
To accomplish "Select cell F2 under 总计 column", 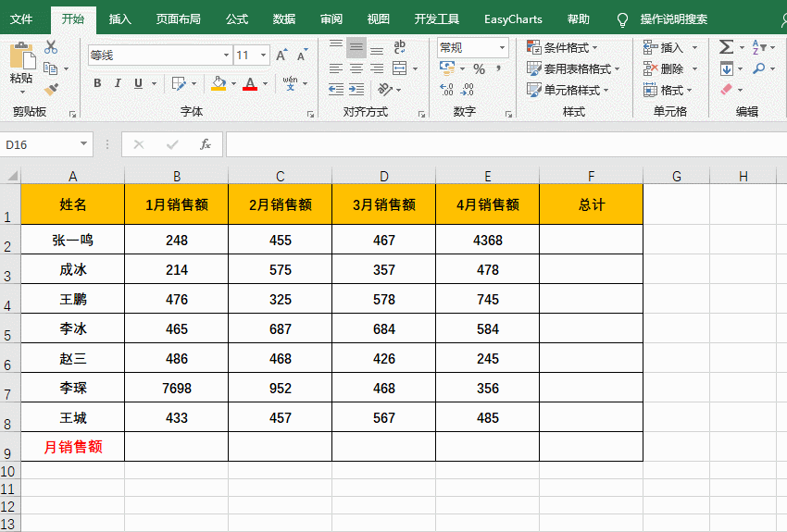I will click(591, 241).
